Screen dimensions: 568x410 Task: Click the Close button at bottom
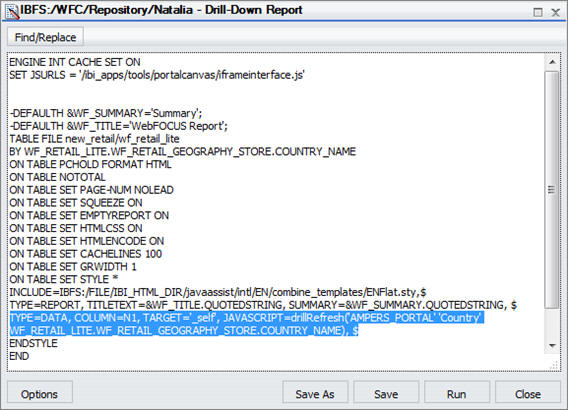pyautogui.click(x=528, y=394)
